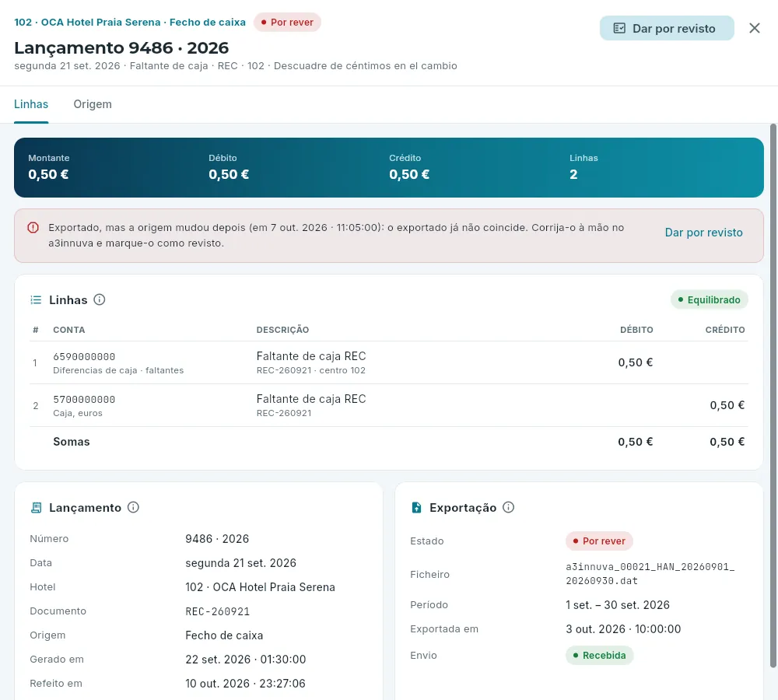
Task: Click the export file icon before Exportação
Action: pos(416,508)
